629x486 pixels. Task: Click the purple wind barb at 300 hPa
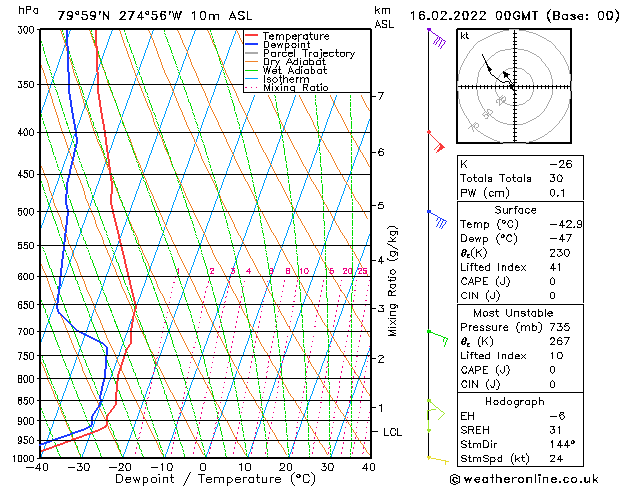point(437,38)
